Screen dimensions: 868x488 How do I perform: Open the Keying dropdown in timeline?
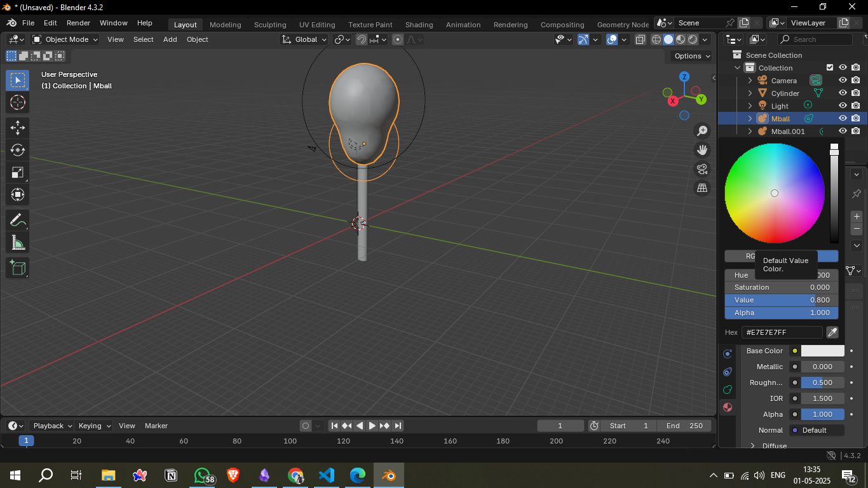94,426
